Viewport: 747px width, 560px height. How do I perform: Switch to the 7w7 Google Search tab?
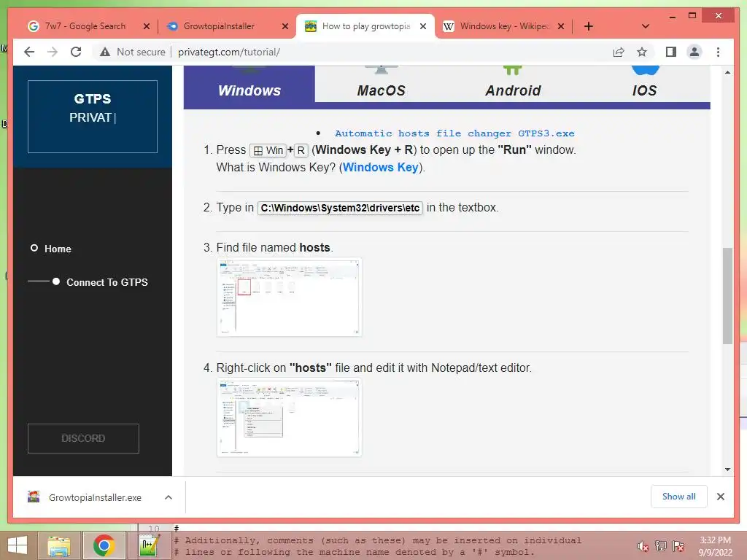[x=85, y=26]
